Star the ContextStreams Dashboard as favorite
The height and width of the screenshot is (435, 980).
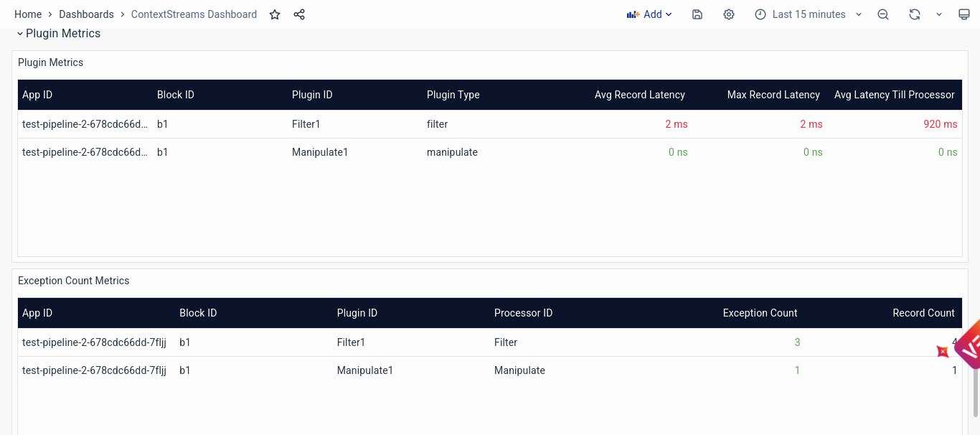coord(275,14)
